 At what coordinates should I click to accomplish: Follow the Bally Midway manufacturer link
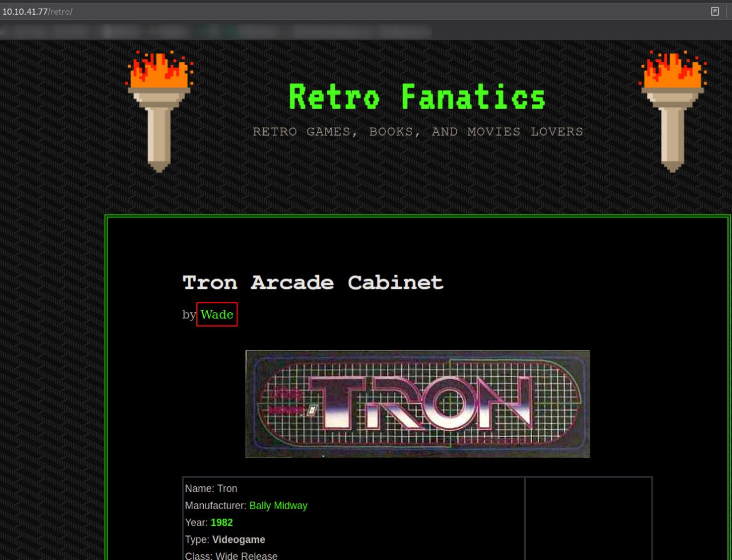point(278,506)
